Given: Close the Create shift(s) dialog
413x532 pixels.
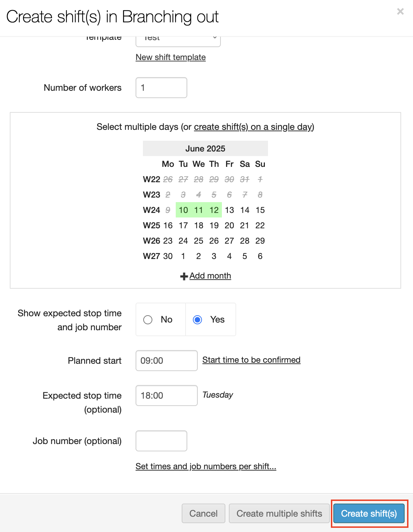Looking at the screenshot, I should (x=400, y=12).
